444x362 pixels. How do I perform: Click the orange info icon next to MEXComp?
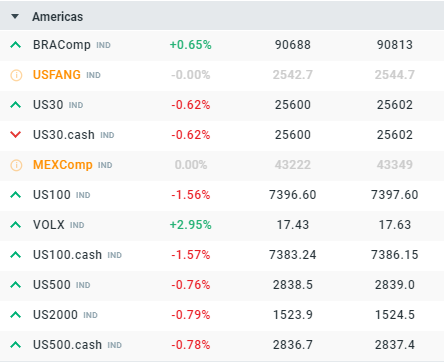16,165
